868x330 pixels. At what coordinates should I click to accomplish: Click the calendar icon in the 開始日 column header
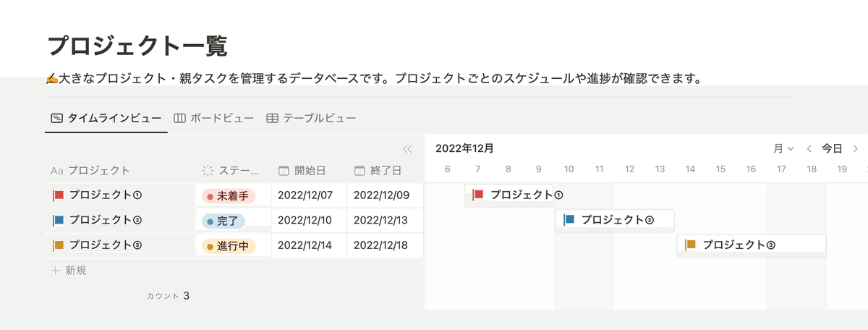pyautogui.click(x=284, y=171)
